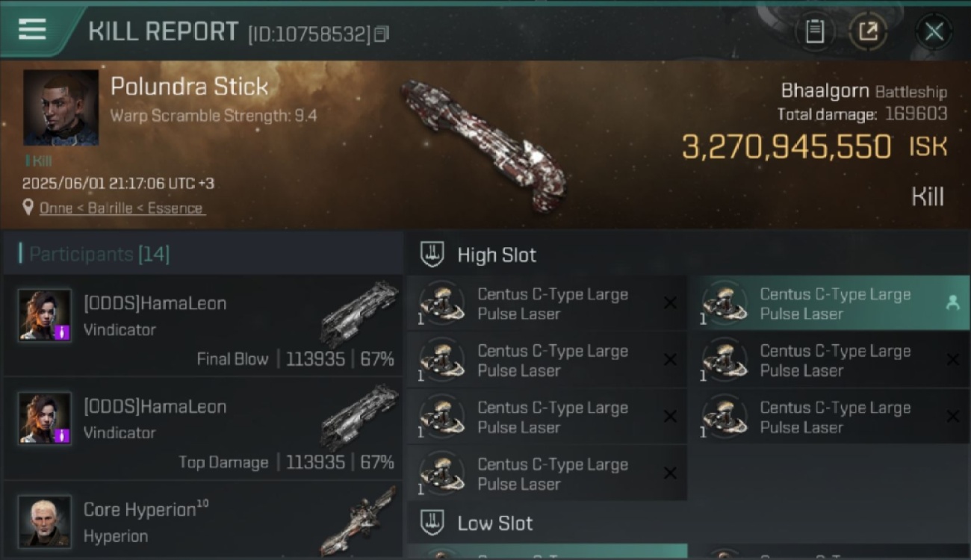This screenshot has width=971, height=560.
Task: Click the share export icon
Action: click(868, 31)
